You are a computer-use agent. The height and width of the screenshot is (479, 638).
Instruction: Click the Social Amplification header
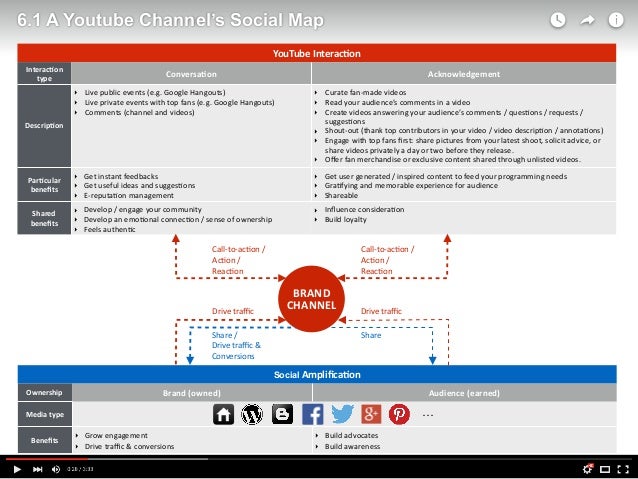click(x=317, y=374)
